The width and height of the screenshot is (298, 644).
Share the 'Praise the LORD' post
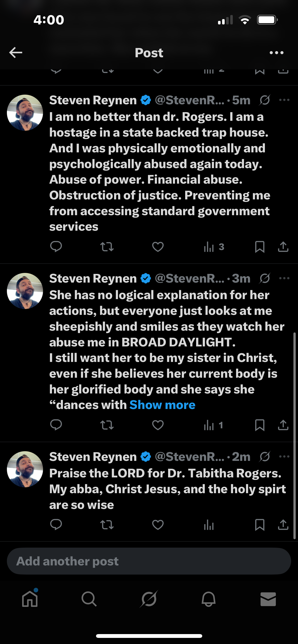[x=283, y=524]
